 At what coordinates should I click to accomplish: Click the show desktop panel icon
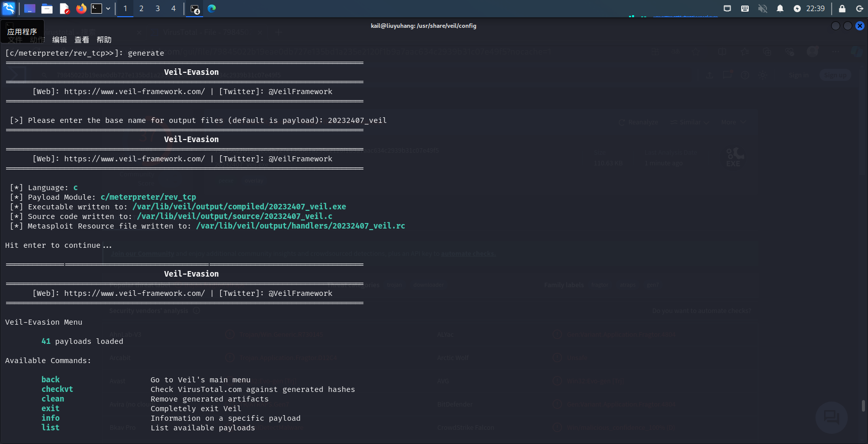tap(30, 9)
